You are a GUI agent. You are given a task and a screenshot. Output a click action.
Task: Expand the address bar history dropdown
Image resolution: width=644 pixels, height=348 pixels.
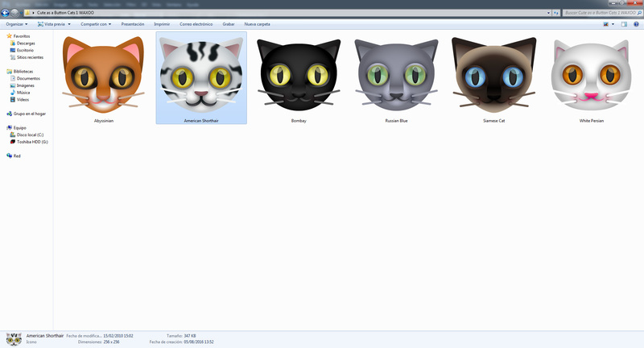pyautogui.click(x=548, y=13)
